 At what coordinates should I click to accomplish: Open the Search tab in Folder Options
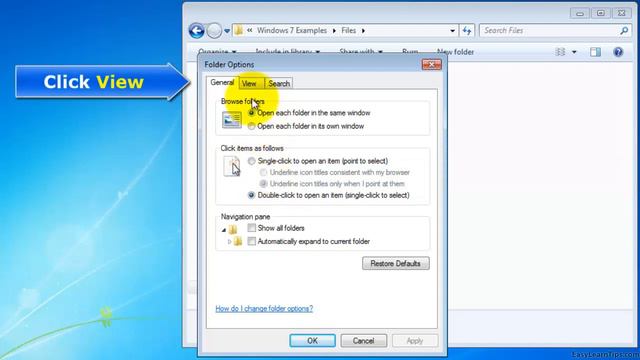pos(279,83)
